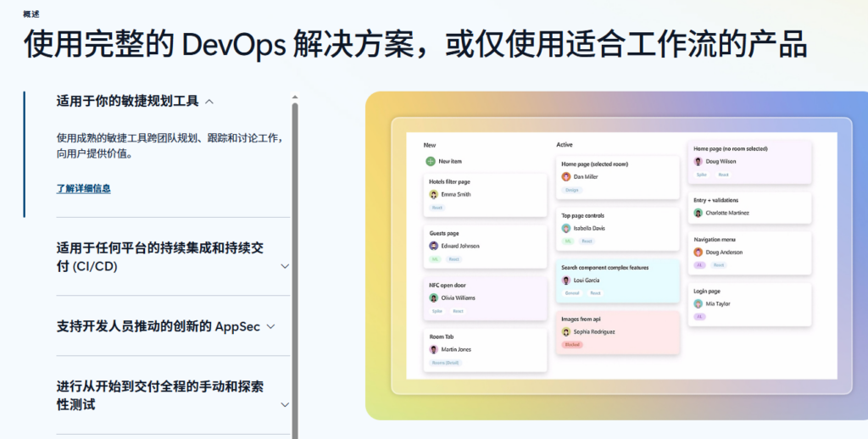Click the vertical scrollbar thumb beside the accordion
The height and width of the screenshot is (439, 868).
coord(294,271)
